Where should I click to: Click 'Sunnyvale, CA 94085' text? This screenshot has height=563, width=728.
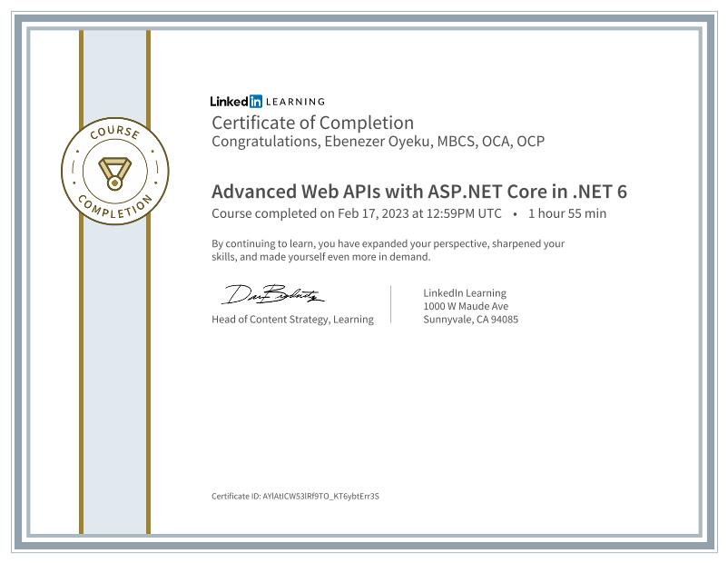(x=470, y=320)
